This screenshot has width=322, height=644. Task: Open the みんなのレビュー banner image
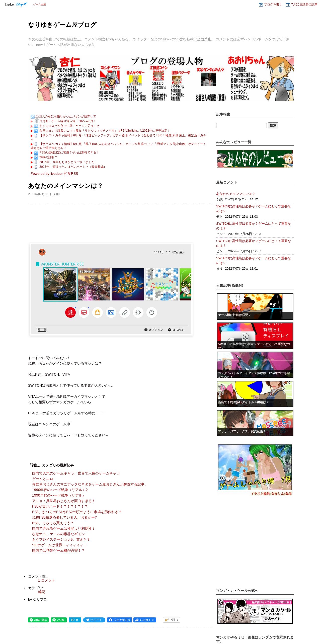tap(255, 159)
